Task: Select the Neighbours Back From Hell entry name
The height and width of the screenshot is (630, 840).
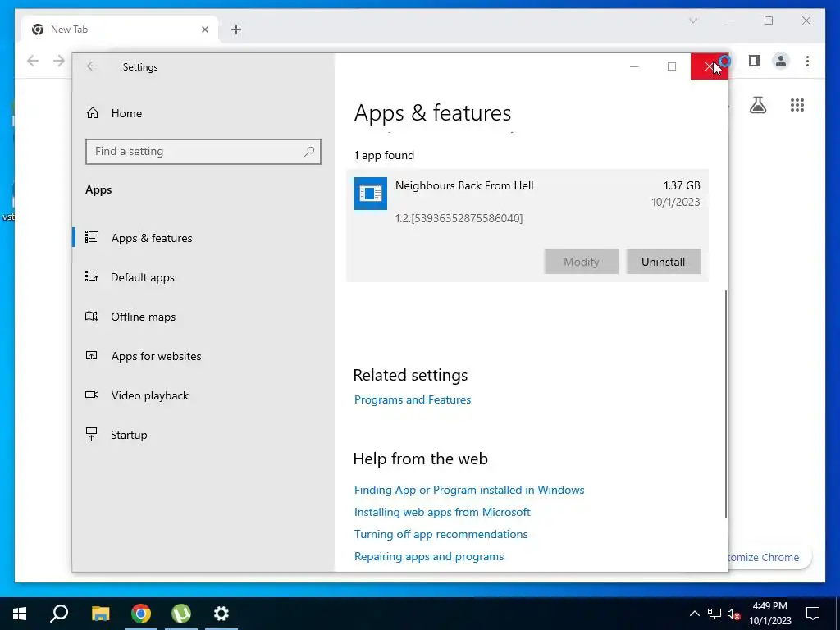Action: pos(464,185)
